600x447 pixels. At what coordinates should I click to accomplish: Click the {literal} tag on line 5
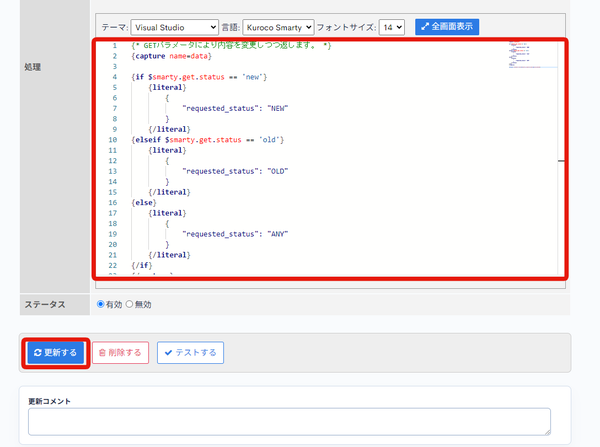[167, 87]
